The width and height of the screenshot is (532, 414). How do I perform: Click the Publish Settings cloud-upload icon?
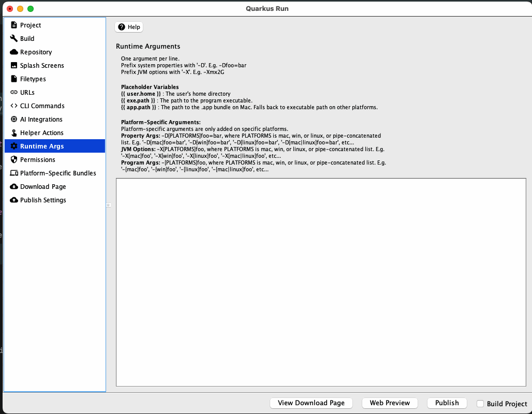pos(14,200)
